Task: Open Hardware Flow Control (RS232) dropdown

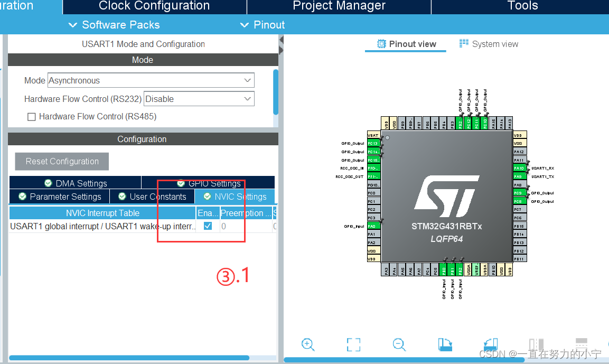Action: click(199, 99)
